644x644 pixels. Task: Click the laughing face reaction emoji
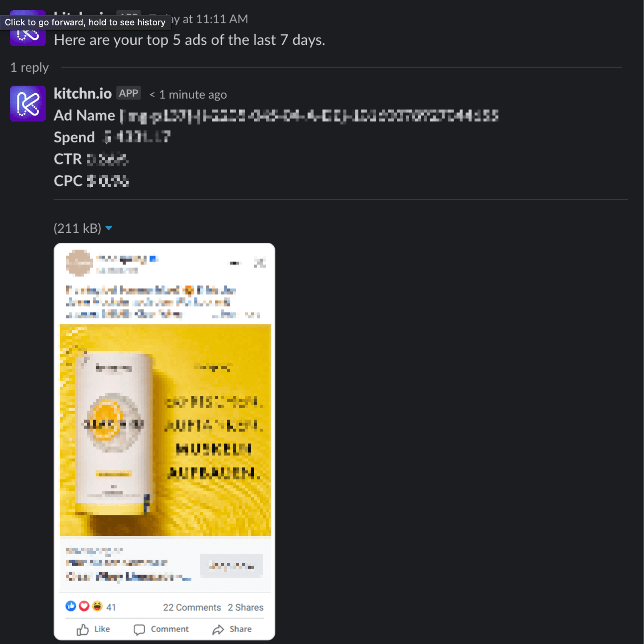pos(97,606)
